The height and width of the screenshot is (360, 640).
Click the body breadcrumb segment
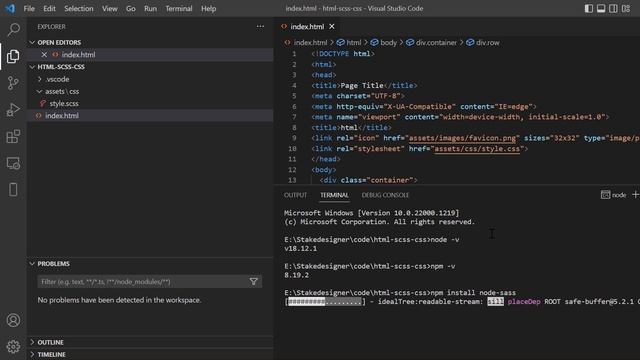tap(388, 42)
